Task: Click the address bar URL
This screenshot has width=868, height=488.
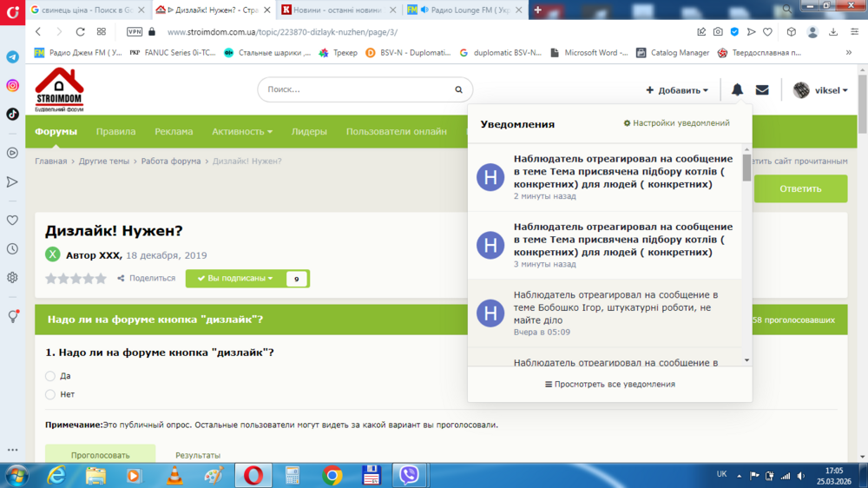Action: 282,32
